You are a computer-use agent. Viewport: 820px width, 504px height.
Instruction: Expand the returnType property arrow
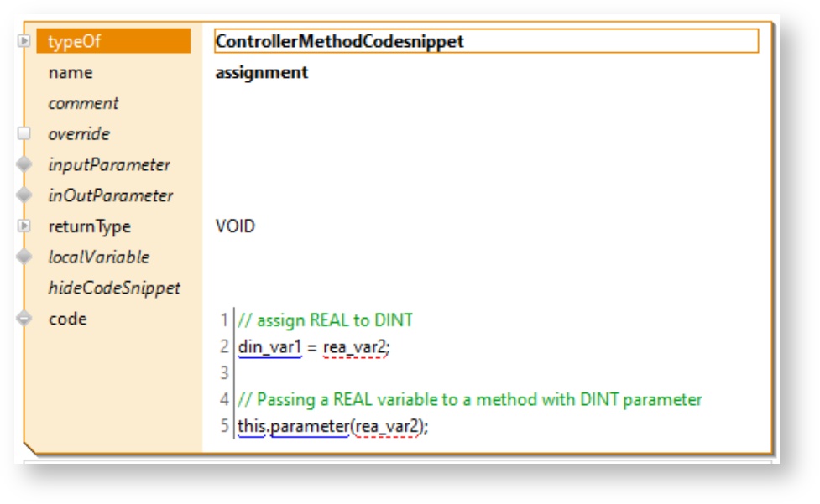click(24, 226)
